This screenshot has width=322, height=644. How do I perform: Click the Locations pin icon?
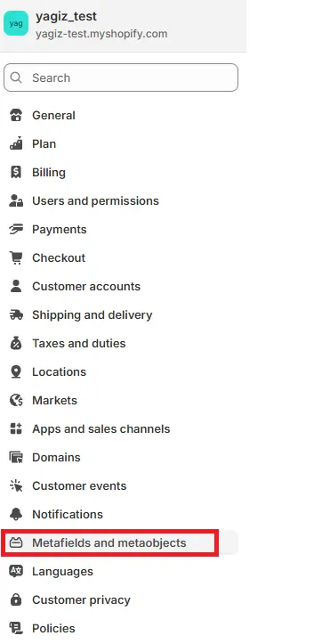click(x=16, y=371)
